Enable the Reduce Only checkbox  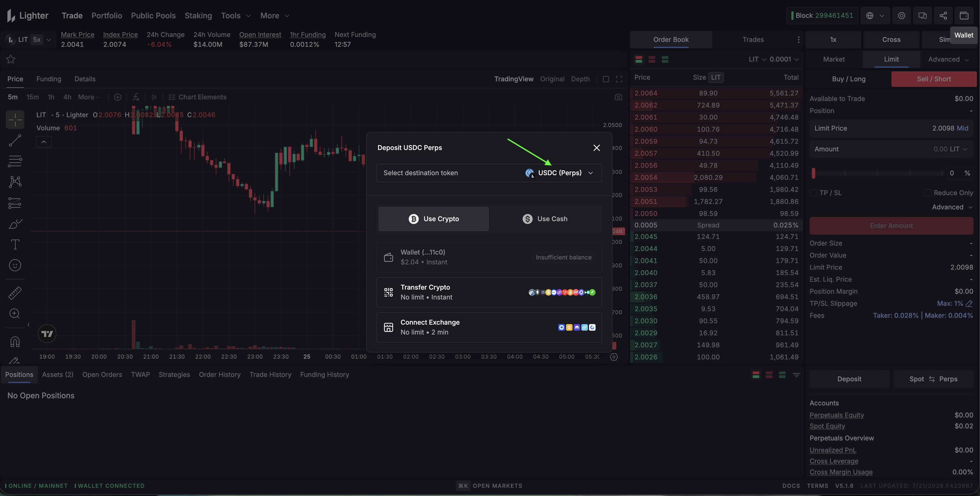point(927,193)
